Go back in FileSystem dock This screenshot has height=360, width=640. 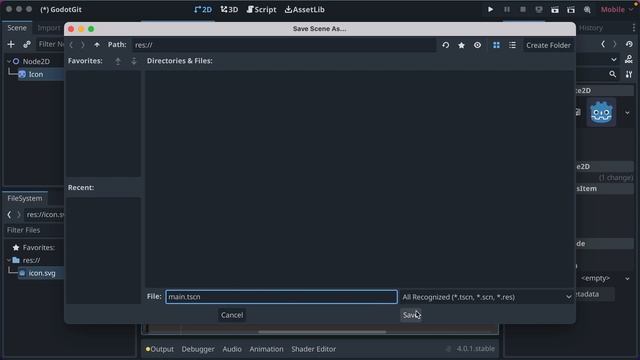[9, 214]
